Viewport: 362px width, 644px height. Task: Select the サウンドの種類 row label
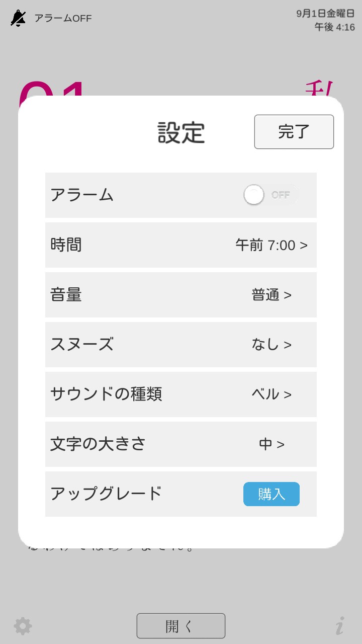click(106, 394)
